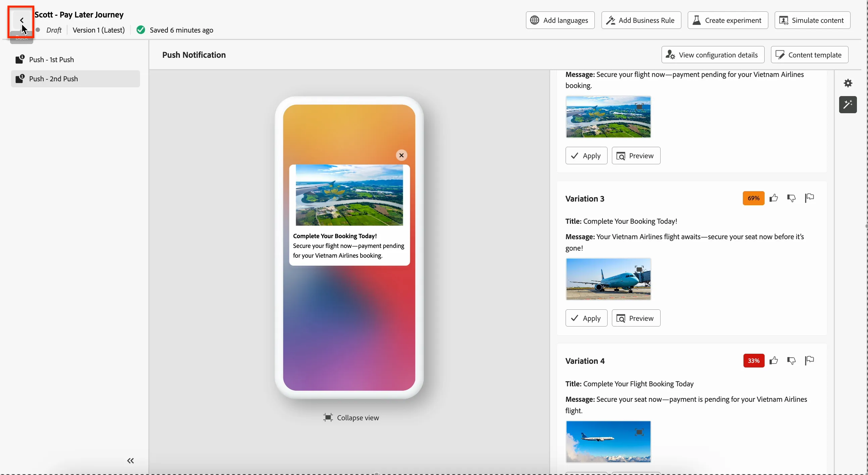Click the 69% score badge on Variation 3
This screenshot has height=475, width=868.
pos(754,198)
